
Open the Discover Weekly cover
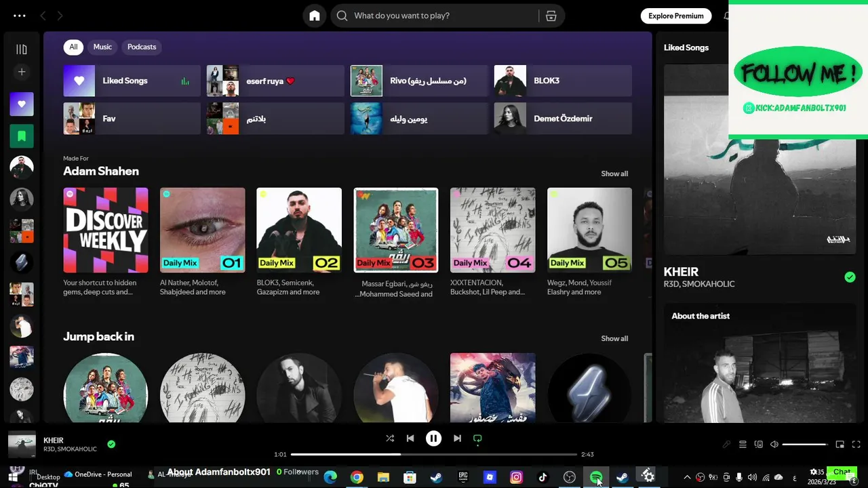click(x=106, y=230)
